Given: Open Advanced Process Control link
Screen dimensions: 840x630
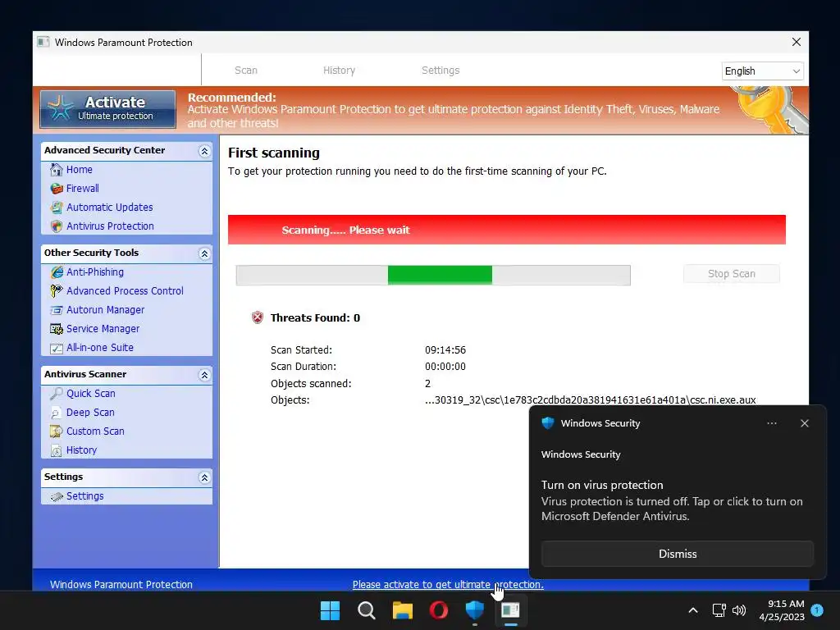Looking at the screenshot, I should pos(125,291).
